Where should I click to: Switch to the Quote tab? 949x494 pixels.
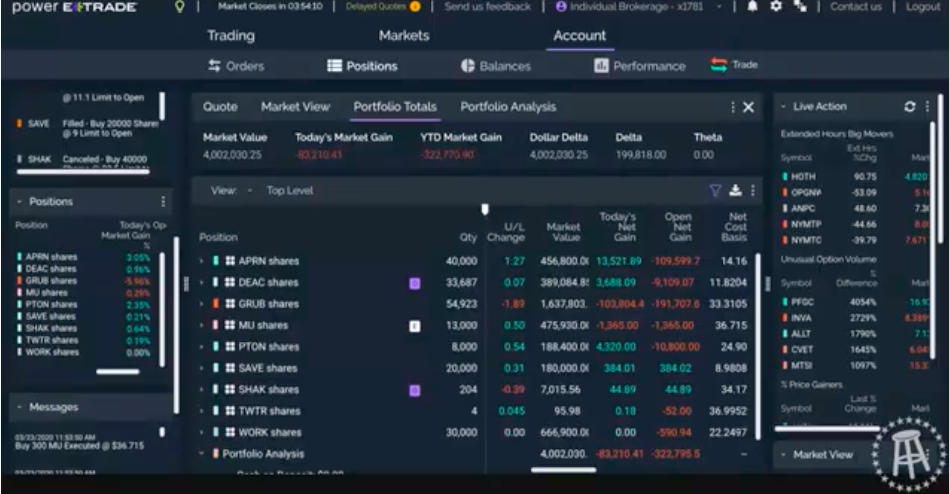(x=220, y=107)
